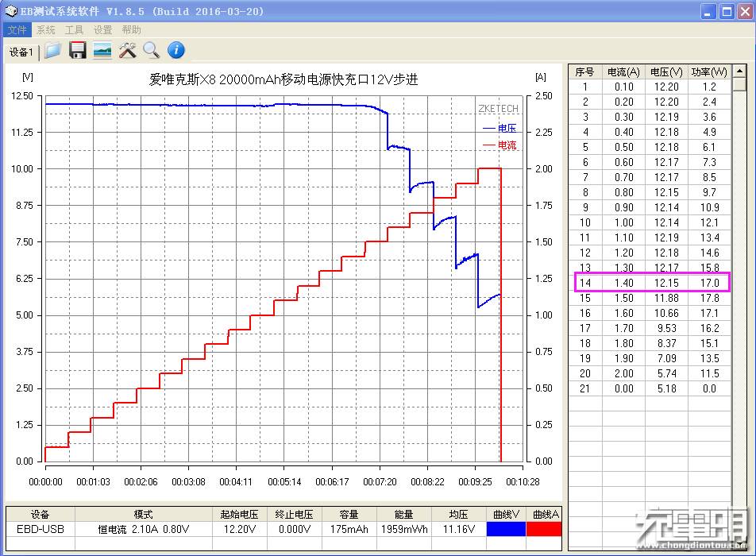The image size is (756, 556).
Task: Open the 工具 menu
Action: 75,30
